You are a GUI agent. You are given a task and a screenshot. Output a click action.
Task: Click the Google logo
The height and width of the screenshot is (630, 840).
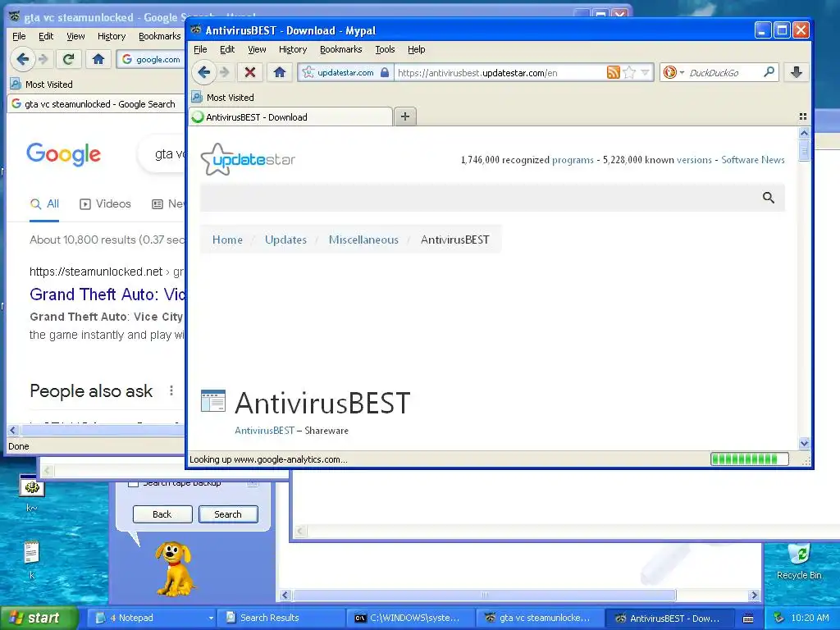[x=63, y=154]
